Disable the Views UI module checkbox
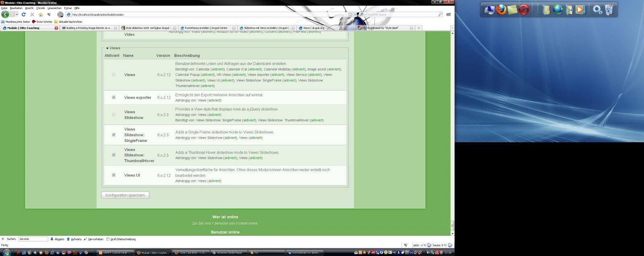 pos(114,175)
